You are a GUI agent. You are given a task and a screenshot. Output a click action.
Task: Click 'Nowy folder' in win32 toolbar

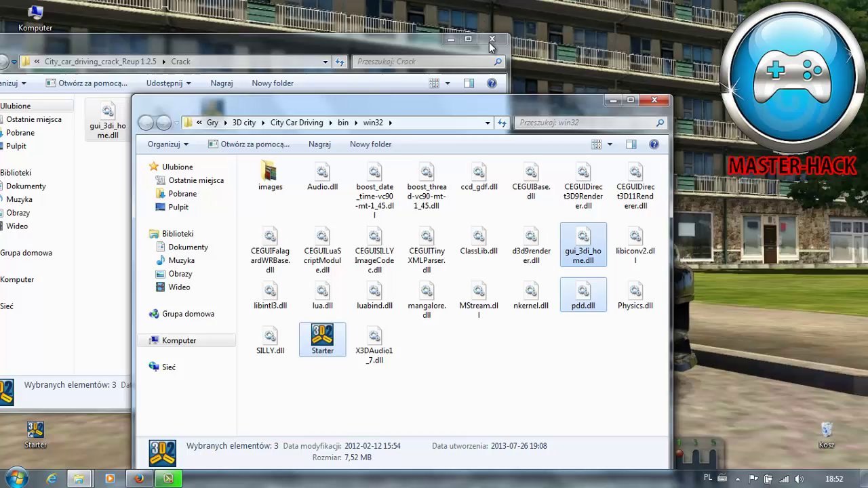[x=370, y=144]
